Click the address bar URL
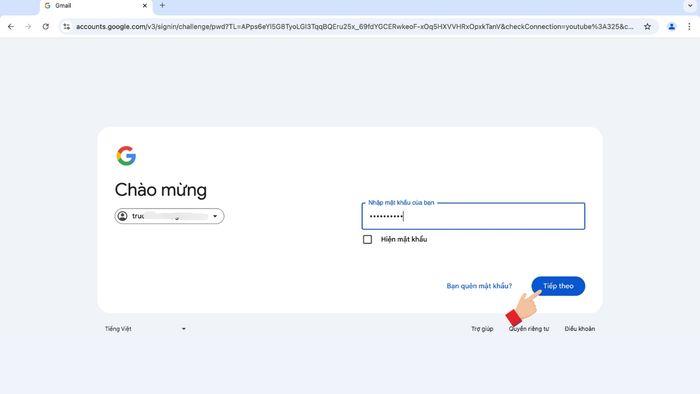 point(354,27)
